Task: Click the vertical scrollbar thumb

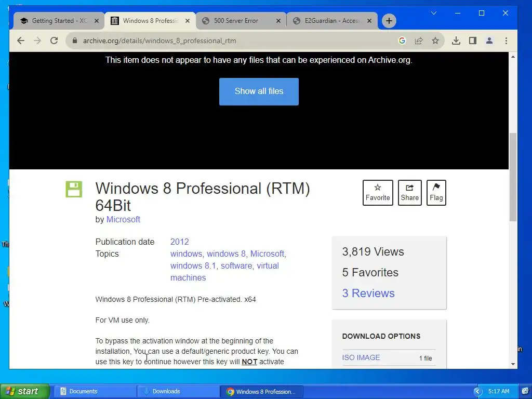Action: pyautogui.click(x=513, y=177)
